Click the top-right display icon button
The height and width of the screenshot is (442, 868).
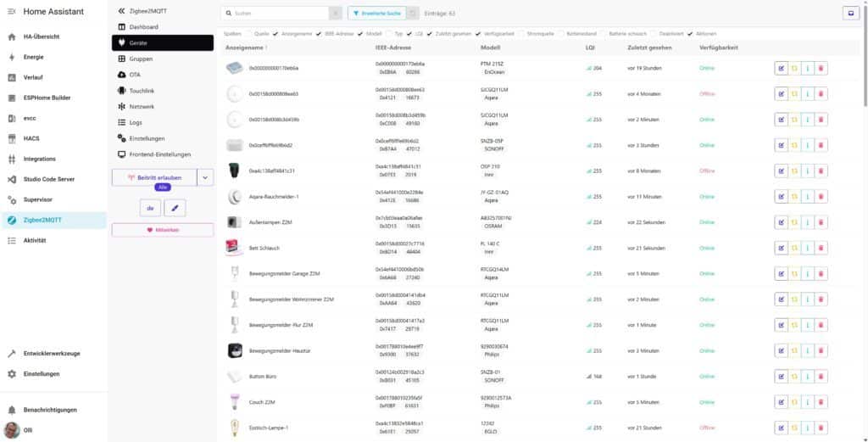pyautogui.click(x=849, y=14)
